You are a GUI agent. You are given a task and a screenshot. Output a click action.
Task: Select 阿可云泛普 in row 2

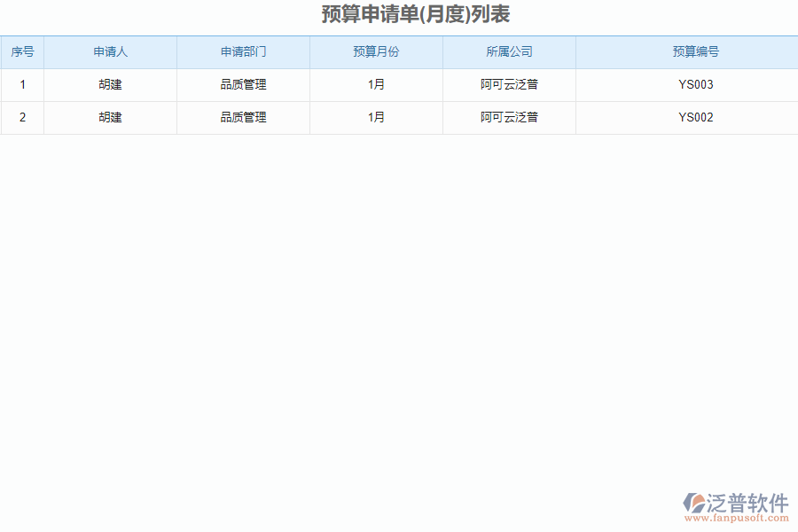coord(509,116)
